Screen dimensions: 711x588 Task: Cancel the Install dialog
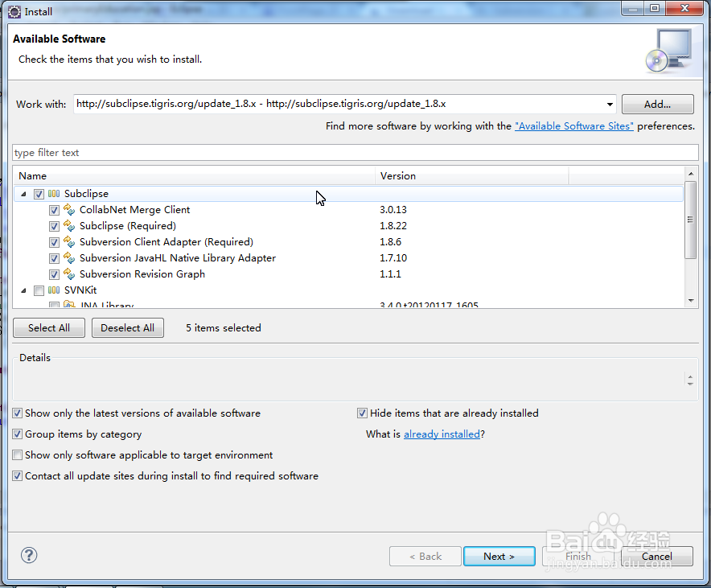656,557
